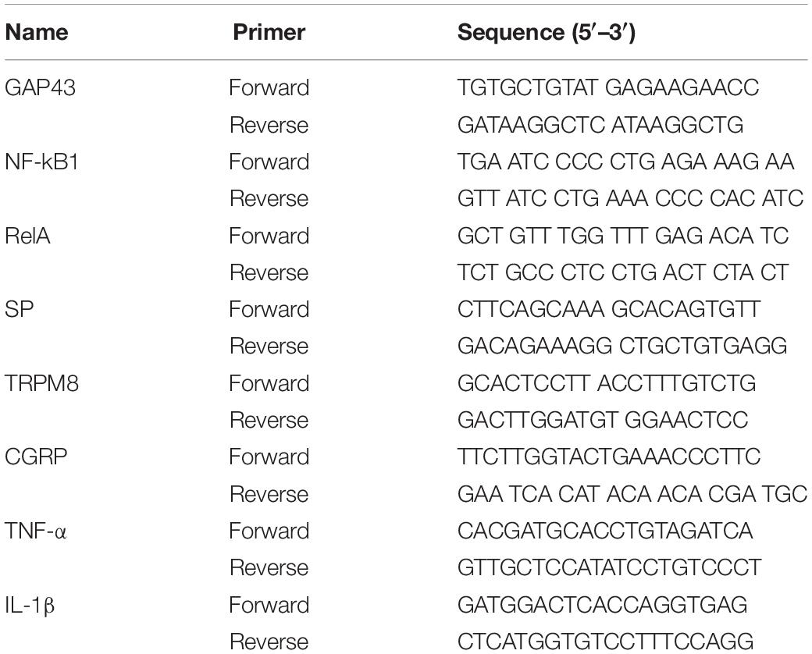The height and width of the screenshot is (654, 812).
Task: Click the GAP43 reverse sequence GATAAGGCTC ATAAGGCTG
Action: pyautogui.click(x=600, y=125)
